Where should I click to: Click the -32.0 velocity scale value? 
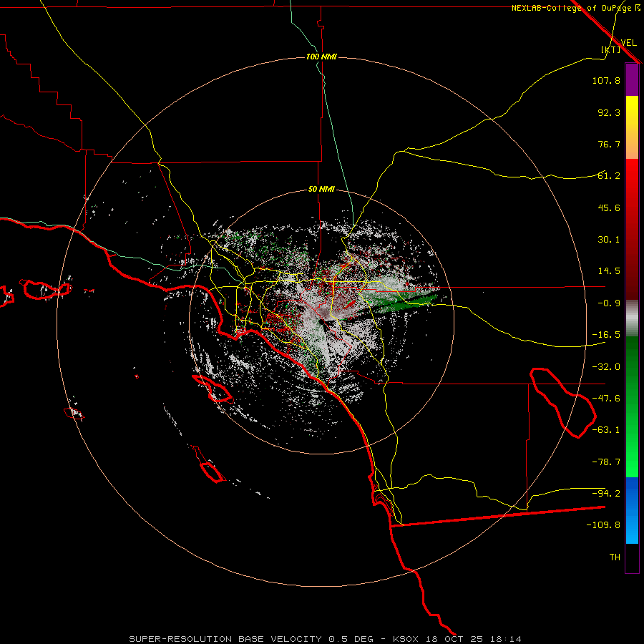[x=606, y=367]
